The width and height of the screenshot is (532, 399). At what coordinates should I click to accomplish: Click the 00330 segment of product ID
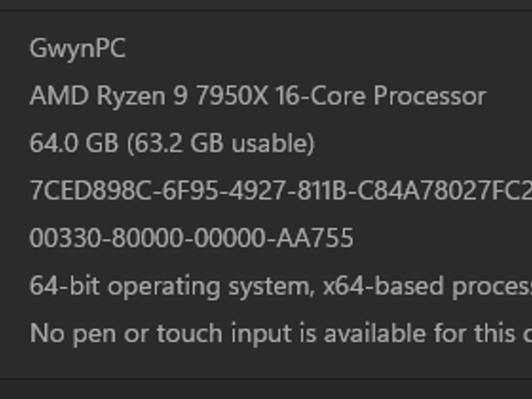tap(65, 238)
